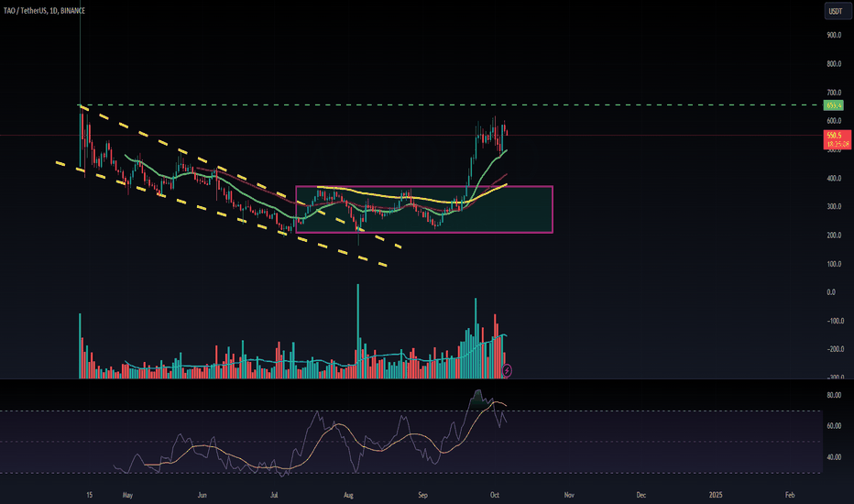The width and height of the screenshot is (854, 504).
Task: Click the Dec date on time axis
Action: 641,495
